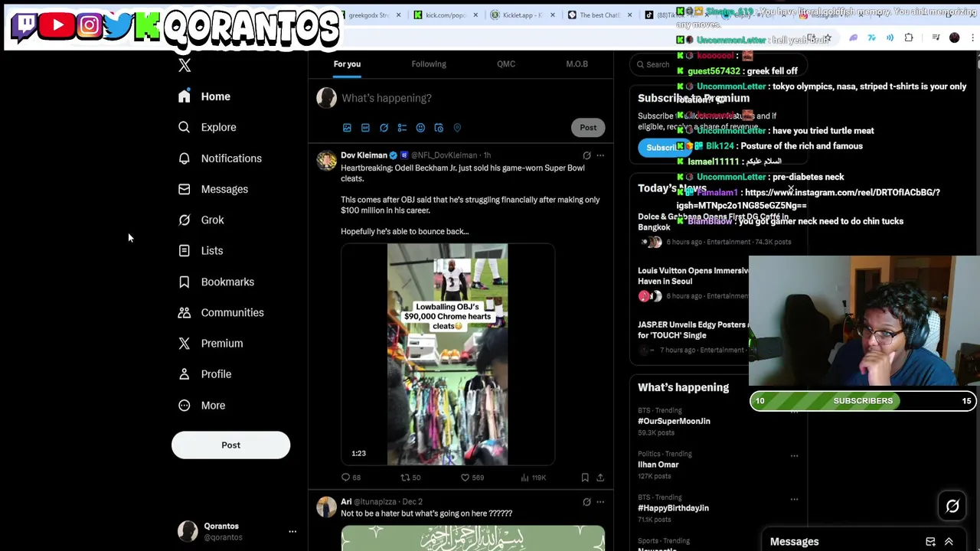
Task: Add media image to new post
Action: (347, 128)
